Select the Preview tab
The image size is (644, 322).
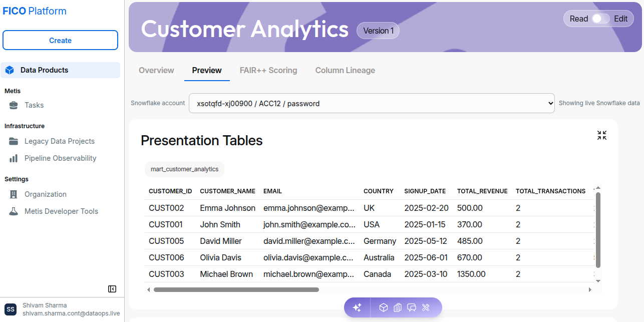207,71
